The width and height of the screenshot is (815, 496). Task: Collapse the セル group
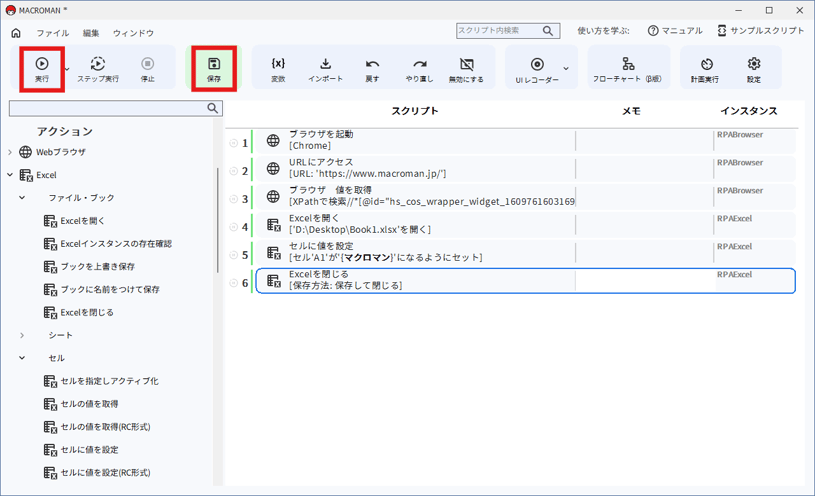point(22,358)
